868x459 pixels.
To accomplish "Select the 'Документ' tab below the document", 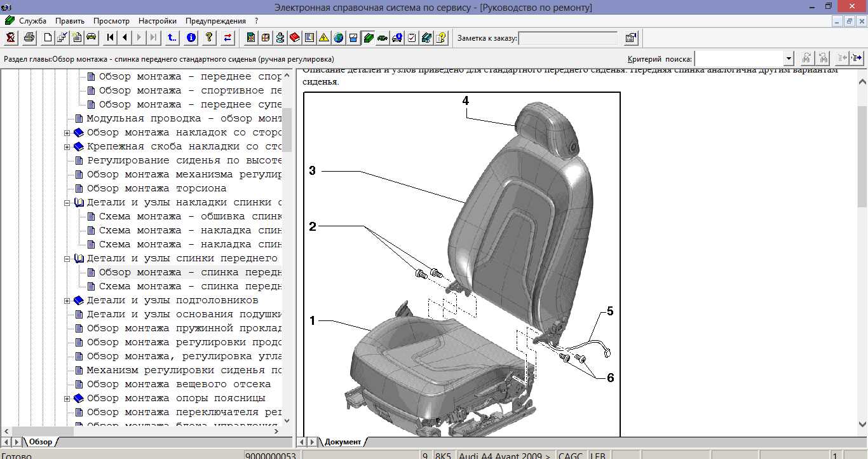I will [342, 442].
